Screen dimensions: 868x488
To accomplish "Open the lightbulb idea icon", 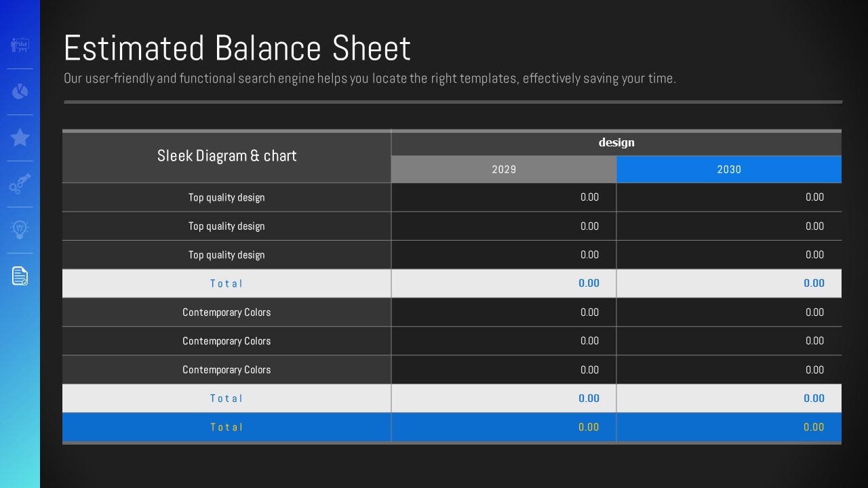I will pyautogui.click(x=20, y=229).
